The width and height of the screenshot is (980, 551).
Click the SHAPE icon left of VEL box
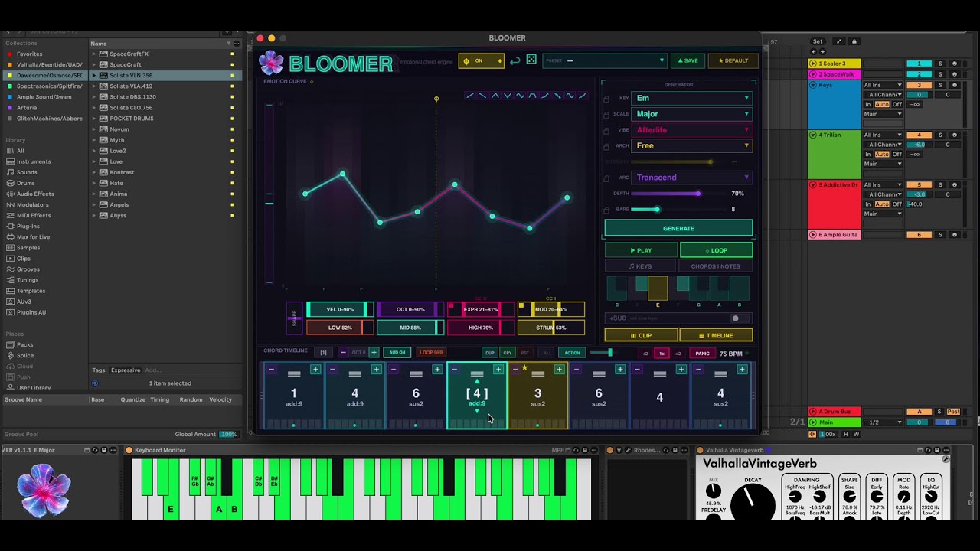294,318
